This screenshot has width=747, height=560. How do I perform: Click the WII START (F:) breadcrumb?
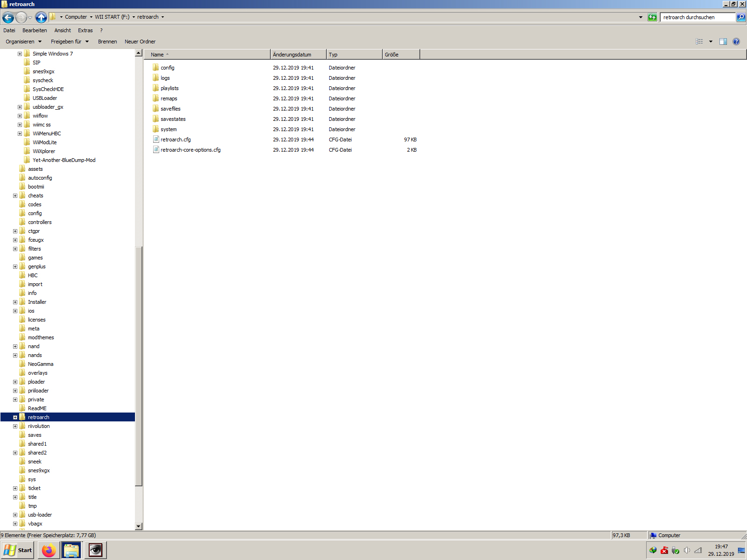(x=112, y=17)
